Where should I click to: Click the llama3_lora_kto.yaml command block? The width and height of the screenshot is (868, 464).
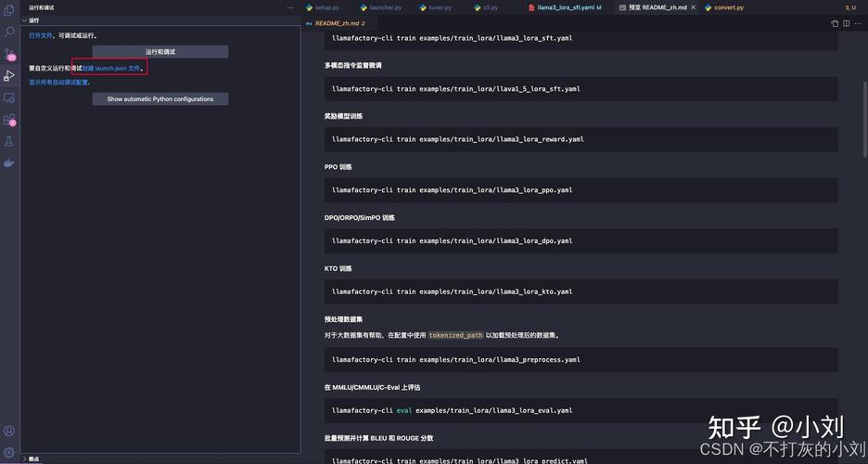coord(581,291)
